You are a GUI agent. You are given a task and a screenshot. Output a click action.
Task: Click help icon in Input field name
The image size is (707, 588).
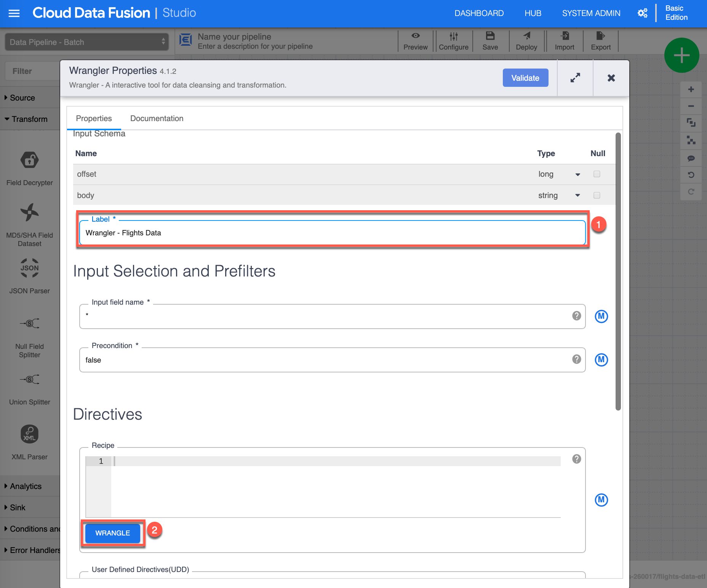576,316
